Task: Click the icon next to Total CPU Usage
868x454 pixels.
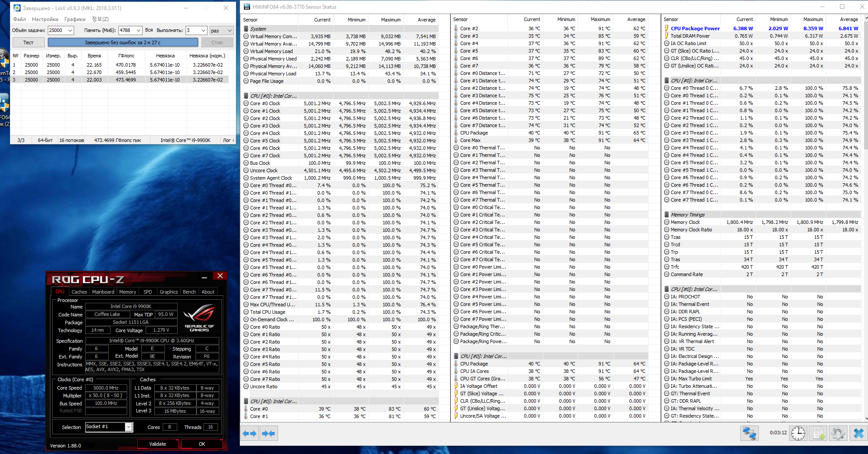Action: 246,312
